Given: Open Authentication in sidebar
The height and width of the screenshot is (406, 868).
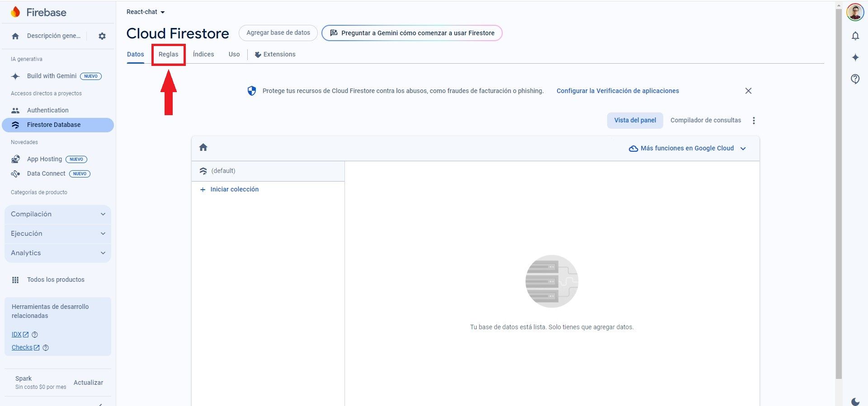Looking at the screenshot, I should click(x=48, y=110).
